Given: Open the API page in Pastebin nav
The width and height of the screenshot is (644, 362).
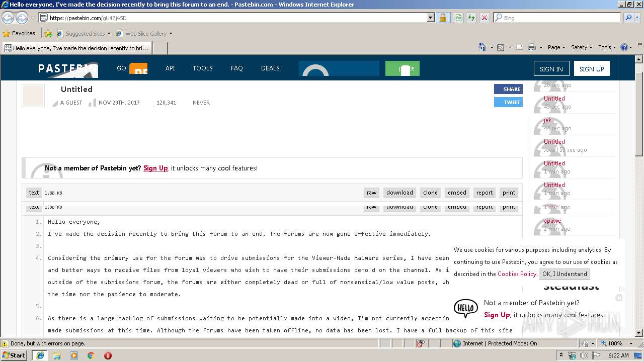Looking at the screenshot, I should 170,68.
